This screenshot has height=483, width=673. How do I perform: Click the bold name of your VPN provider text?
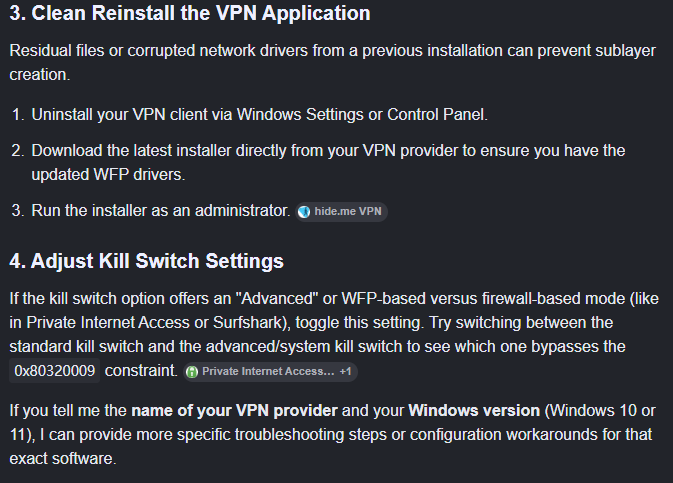click(234, 411)
